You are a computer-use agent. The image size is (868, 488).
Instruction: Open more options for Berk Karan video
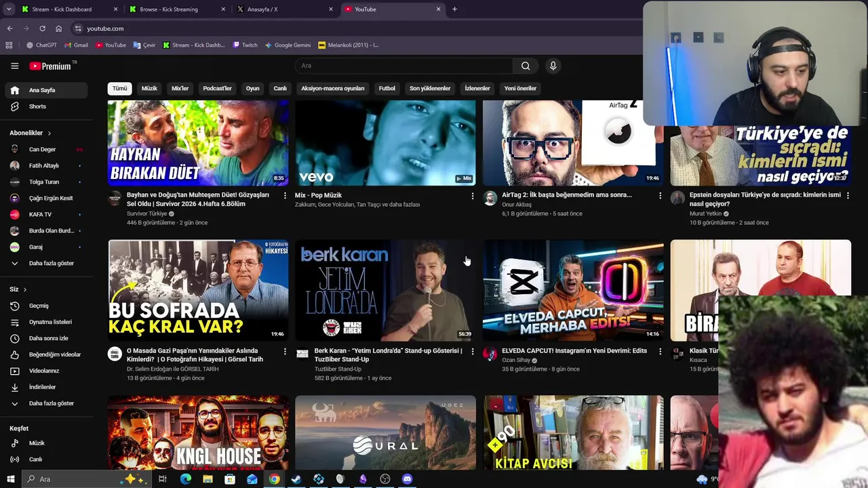[473, 352]
